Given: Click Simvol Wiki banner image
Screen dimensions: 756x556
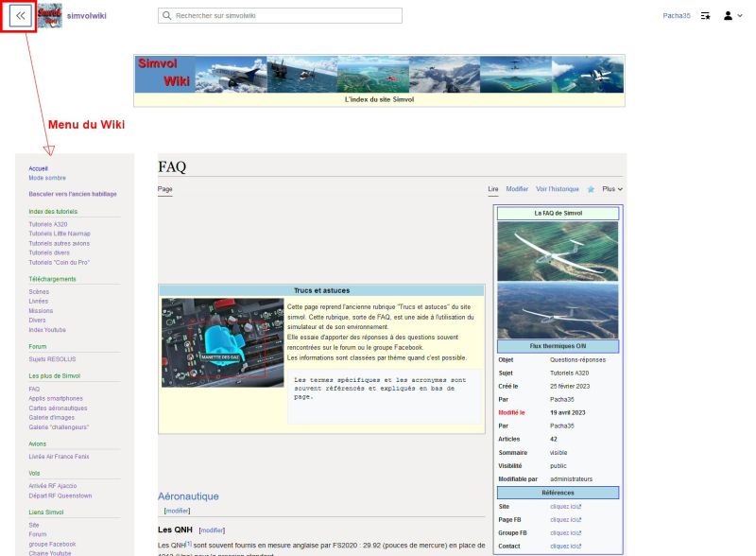Looking at the screenshot, I should (x=380, y=75).
